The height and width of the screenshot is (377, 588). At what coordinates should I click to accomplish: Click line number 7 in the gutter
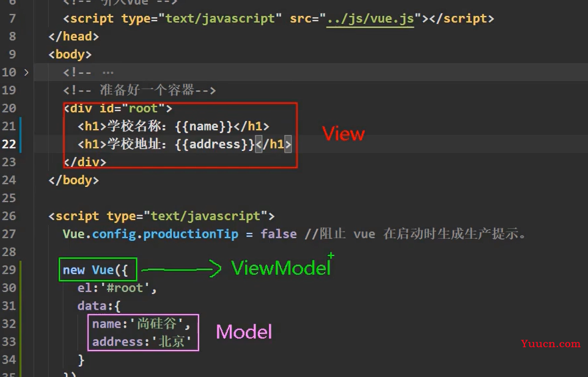[x=12, y=18]
